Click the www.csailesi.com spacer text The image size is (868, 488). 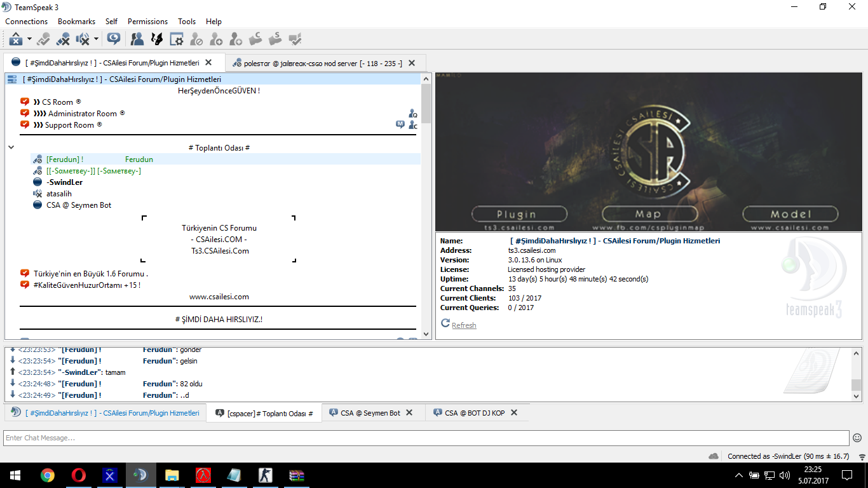coord(219,297)
